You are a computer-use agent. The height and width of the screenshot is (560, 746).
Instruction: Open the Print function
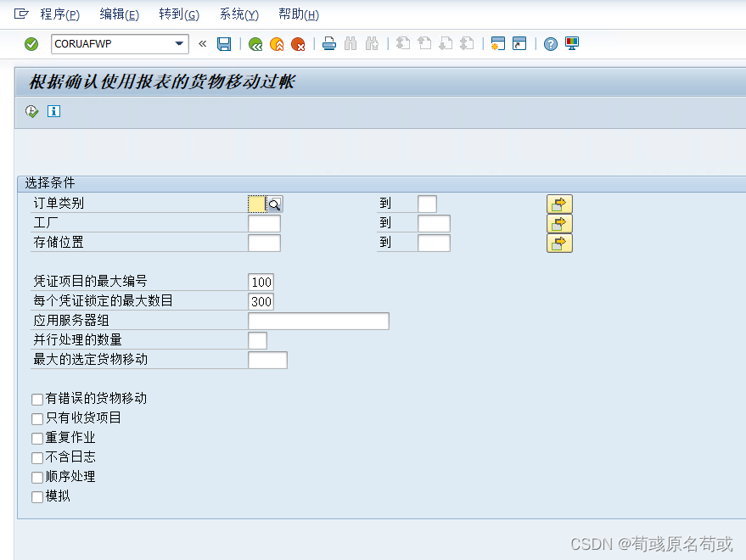coord(329,43)
